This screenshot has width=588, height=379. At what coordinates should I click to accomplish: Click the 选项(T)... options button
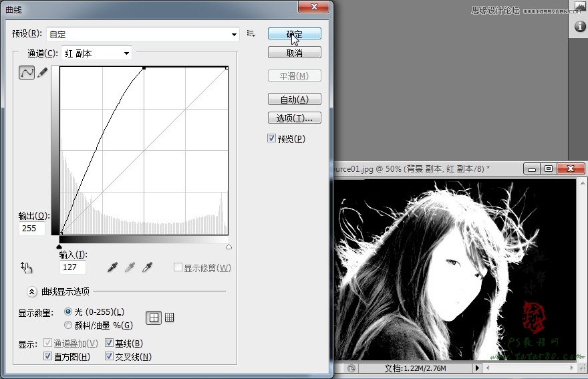pyautogui.click(x=295, y=118)
